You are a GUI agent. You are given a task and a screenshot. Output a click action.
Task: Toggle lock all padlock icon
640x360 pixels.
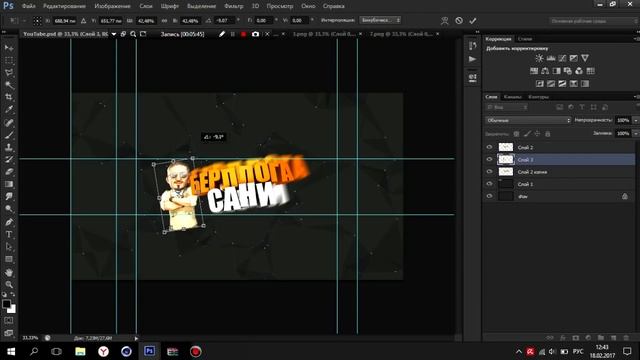[x=548, y=134]
